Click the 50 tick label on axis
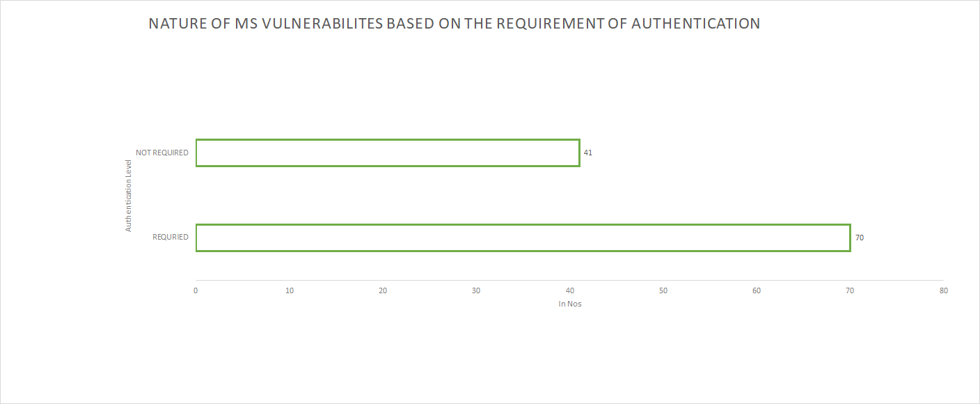 pyautogui.click(x=663, y=290)
